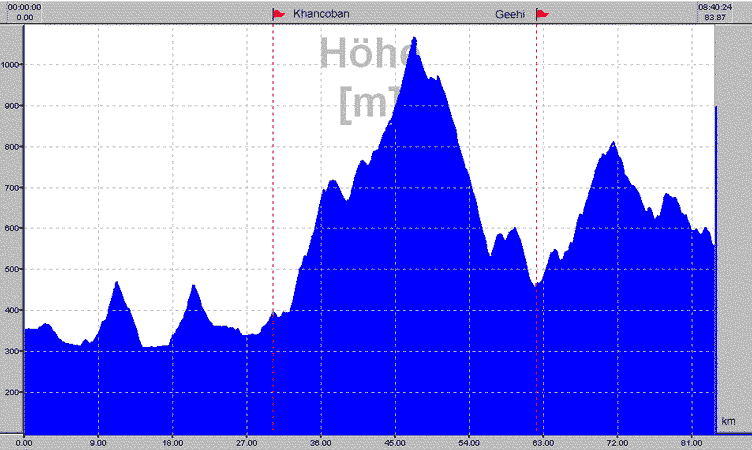Click the 72.00 km tick label
The height and width of the screenshot is (450, 752).
pos(617,442)
